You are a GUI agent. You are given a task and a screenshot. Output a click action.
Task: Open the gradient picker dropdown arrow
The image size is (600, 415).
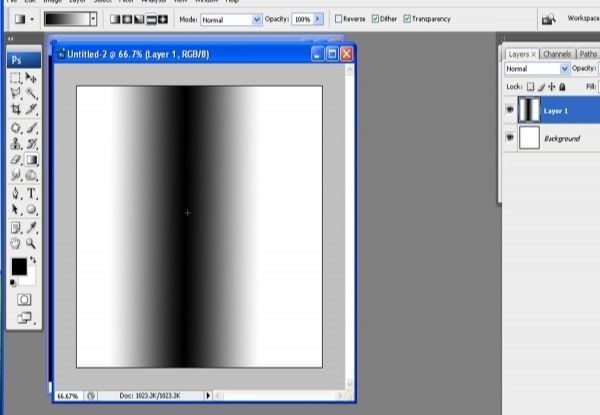point(93,19)
